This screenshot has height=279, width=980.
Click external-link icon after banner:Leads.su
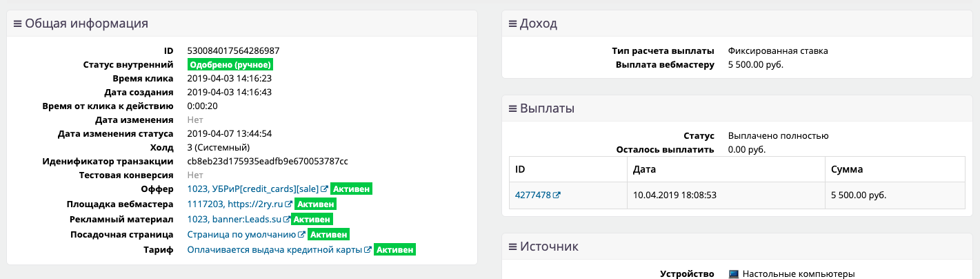[x=286, y=220]
